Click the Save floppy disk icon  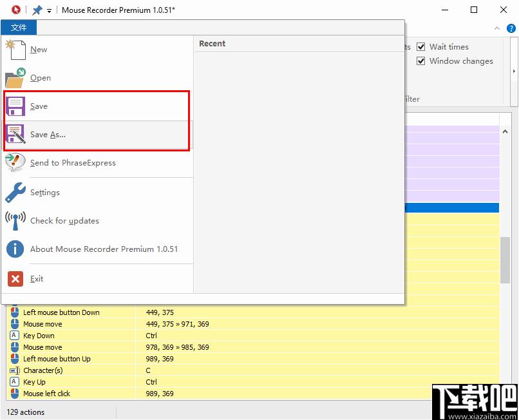[x=15, y=106]
